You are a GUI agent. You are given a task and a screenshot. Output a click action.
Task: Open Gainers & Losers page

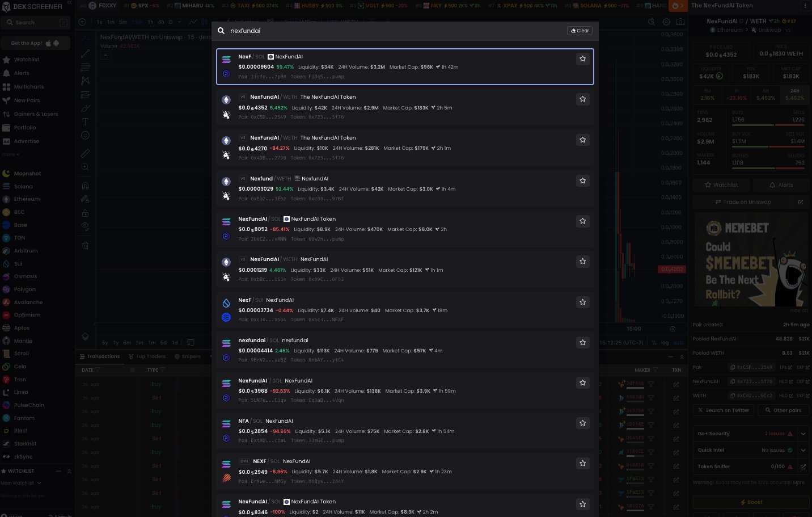coord(36,114)
